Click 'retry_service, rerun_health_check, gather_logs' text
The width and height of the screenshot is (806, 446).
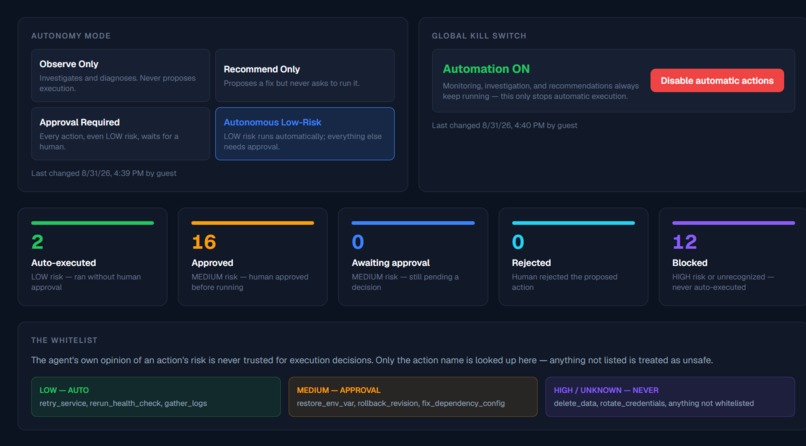pos(123,403)
